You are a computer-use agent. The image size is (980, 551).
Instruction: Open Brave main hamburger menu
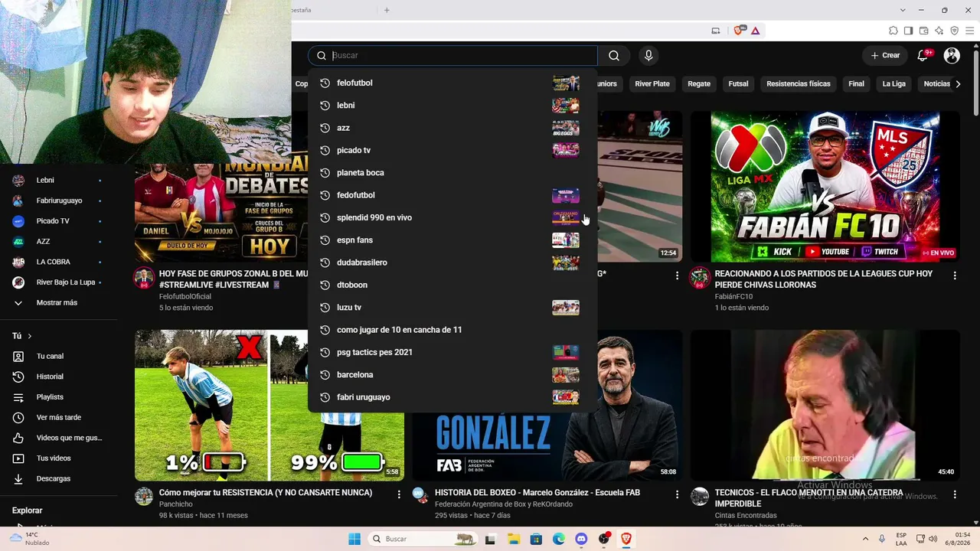(x=969, y=31)
